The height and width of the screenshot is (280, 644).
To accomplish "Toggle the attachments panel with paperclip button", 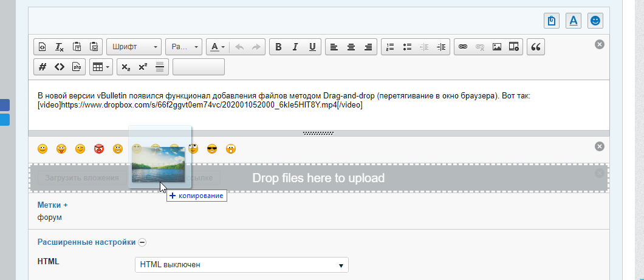I will (x=552, y=21).
